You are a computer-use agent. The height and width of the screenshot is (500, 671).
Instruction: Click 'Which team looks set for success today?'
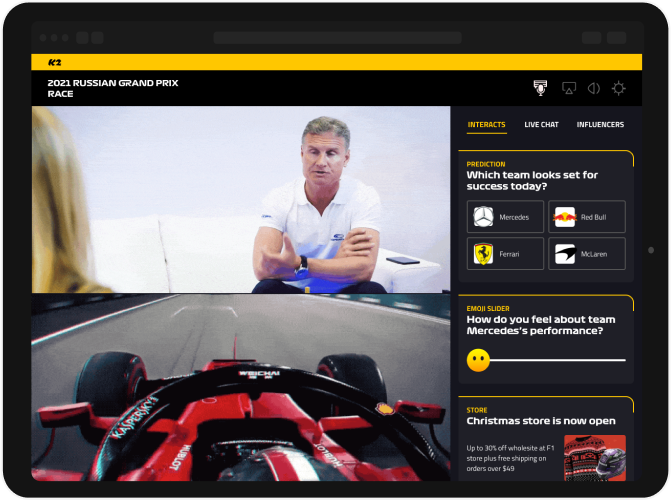point(532,180)
